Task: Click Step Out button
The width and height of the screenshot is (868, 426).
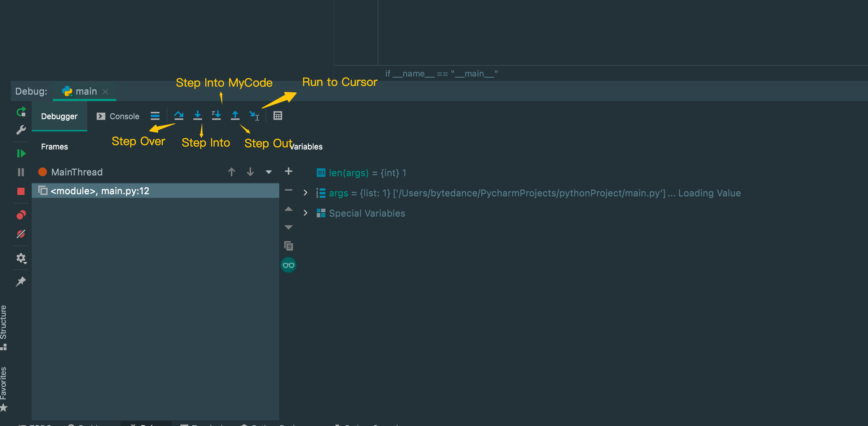Action: tap(235, 116)
